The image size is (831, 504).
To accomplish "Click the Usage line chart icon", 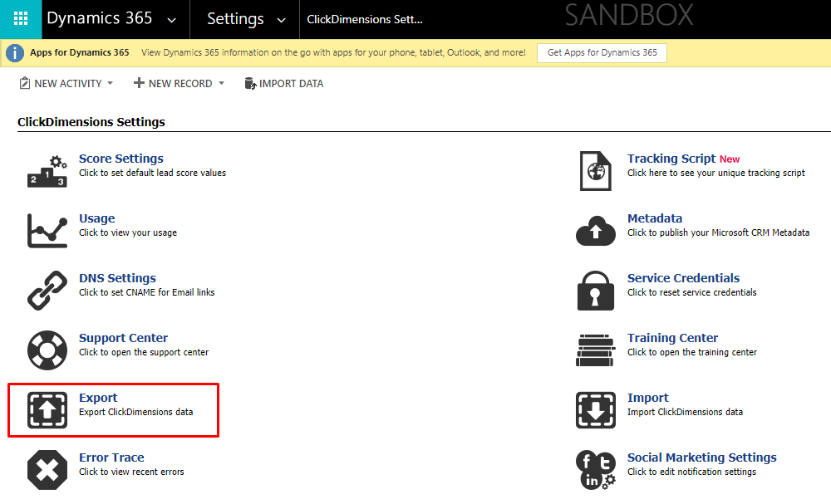I will (47, 231).
